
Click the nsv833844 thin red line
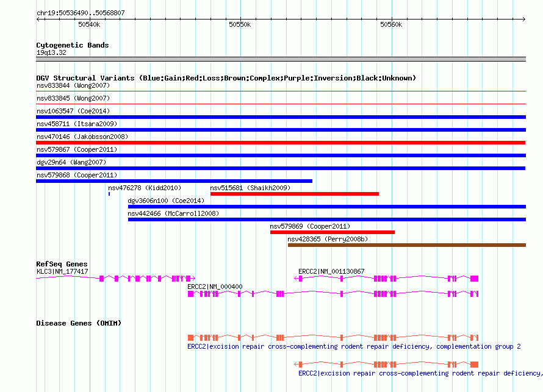coord(281,91)
